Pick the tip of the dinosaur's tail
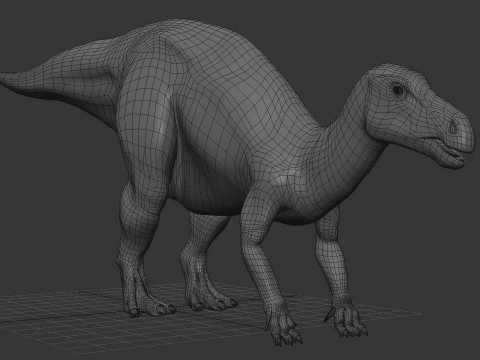The width and height of the screenshot is (480, 360). (3, 77)
